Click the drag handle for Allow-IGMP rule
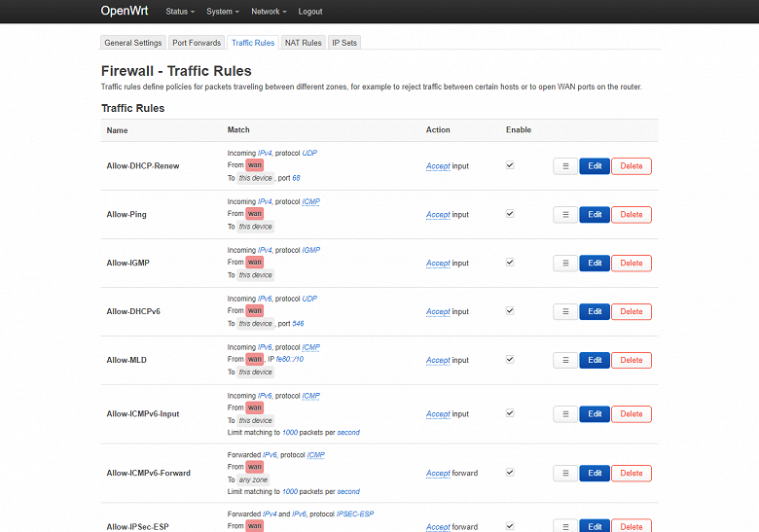 [x=565, y=264]
